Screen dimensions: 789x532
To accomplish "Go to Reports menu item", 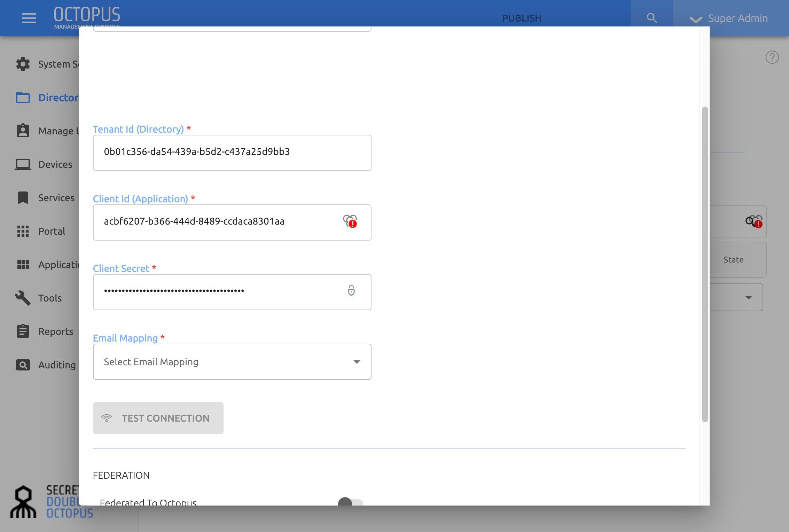I will (56, 331).
